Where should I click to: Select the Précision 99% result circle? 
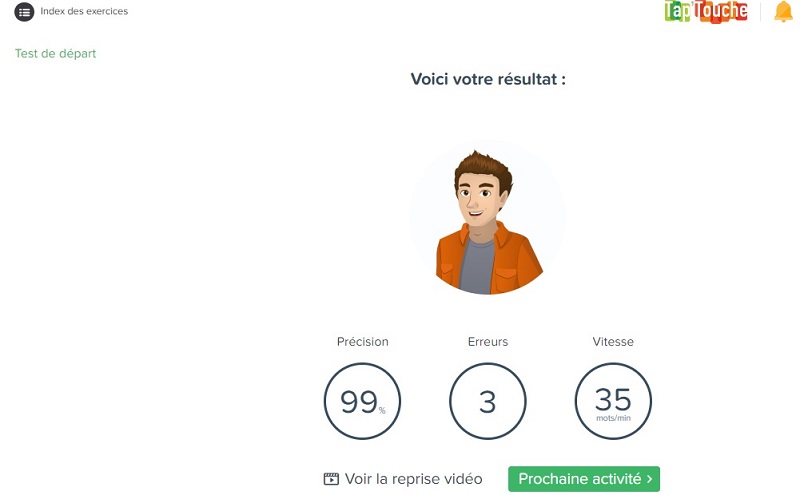(x=362, y=401)
